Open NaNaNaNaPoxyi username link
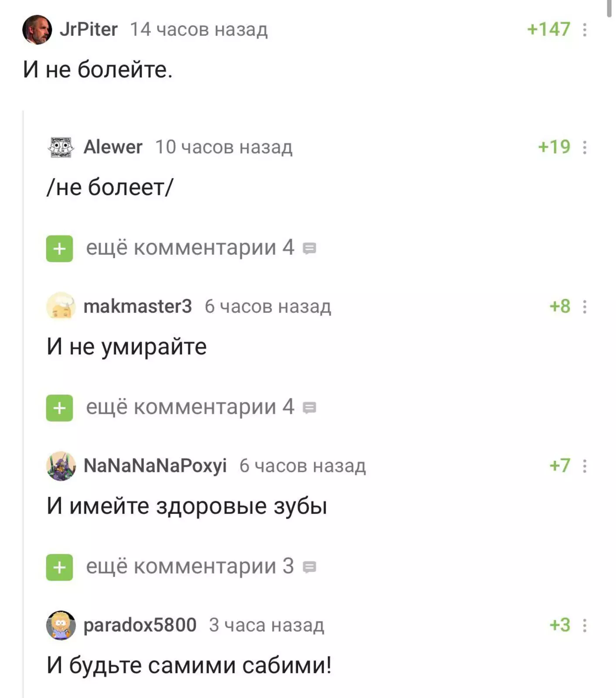Image resolution: width=616 pixels, height=698 pixels. point(155,466)
